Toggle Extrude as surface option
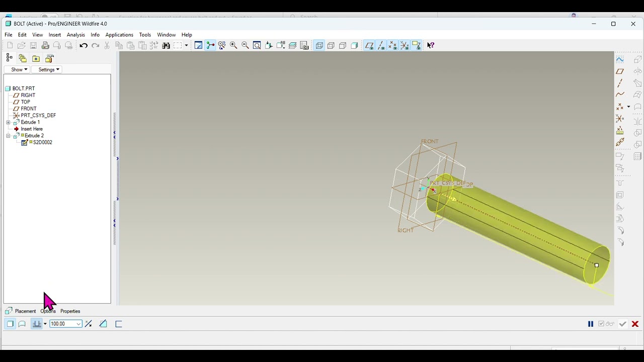This screenshot has width=644, height=362. (22, 324)
